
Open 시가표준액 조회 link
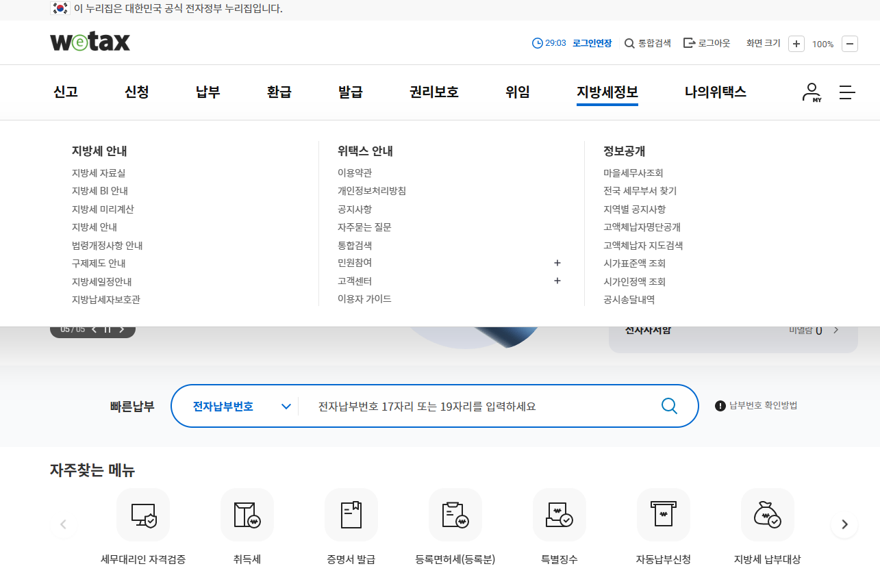(x=634, y=264)
